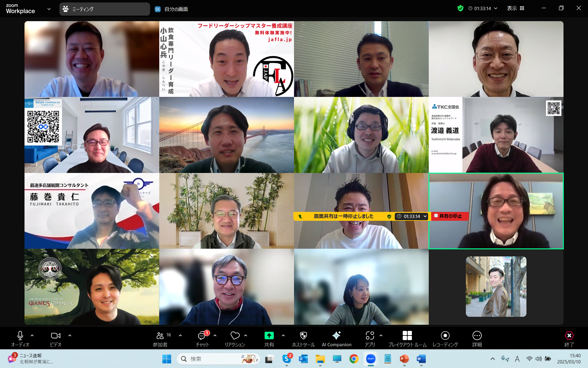Image resolution: width=588 pixels, height=368 pixels.
Task: Show hidden system tray icons
Action: tap(493, 359)
